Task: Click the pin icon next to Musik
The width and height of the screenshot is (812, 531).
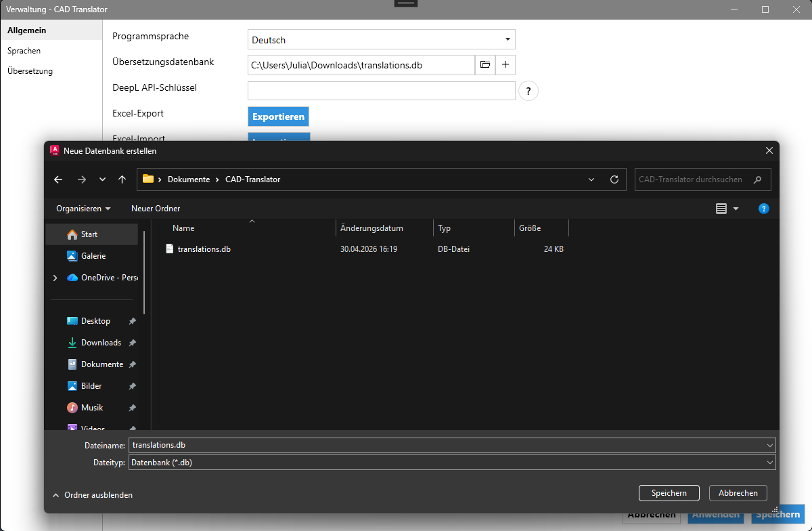Action: tap(133, 408)
